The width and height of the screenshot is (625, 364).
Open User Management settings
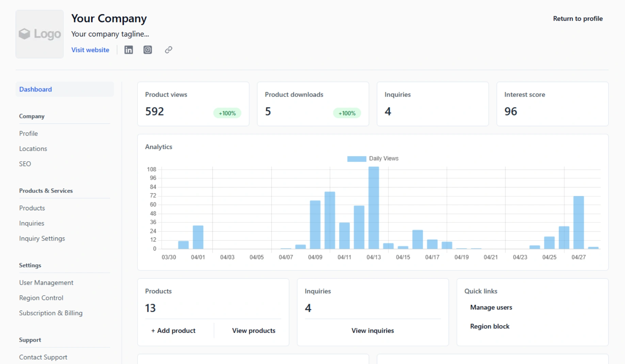coord(46,282)
